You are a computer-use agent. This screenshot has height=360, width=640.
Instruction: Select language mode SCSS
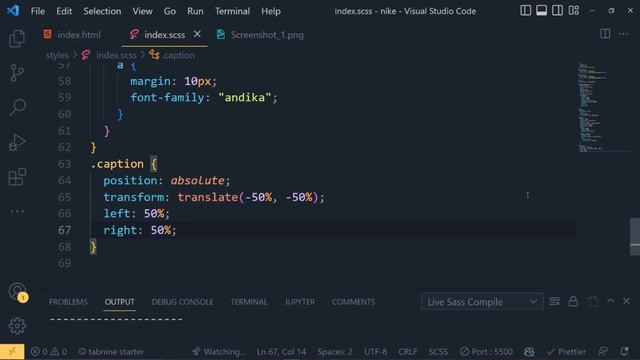[x=438, y=351]
